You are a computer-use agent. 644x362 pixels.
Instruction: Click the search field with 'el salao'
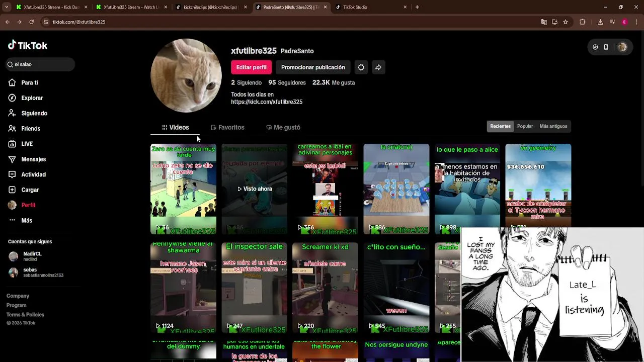click(40, 64)
